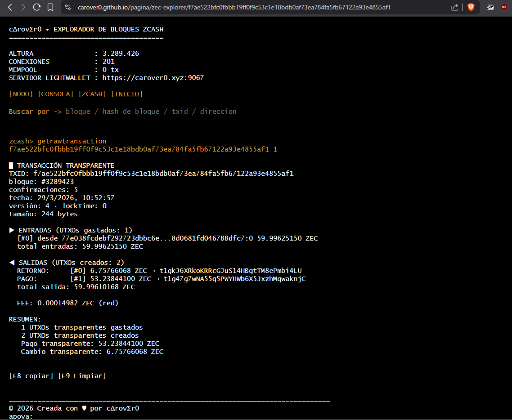512x420 pixels.
Task: Click the CONEXIONES value 201
Action: coord(108,62)
